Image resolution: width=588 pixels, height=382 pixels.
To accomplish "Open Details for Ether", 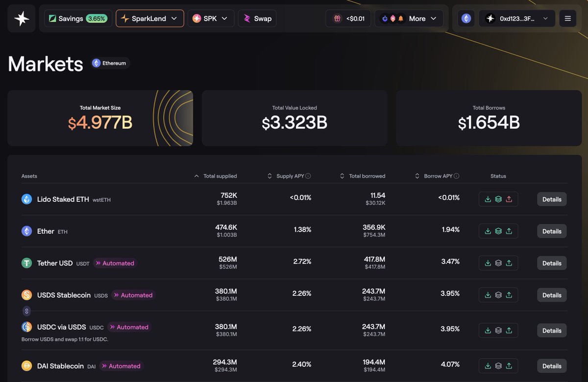I will click(552, 231).
